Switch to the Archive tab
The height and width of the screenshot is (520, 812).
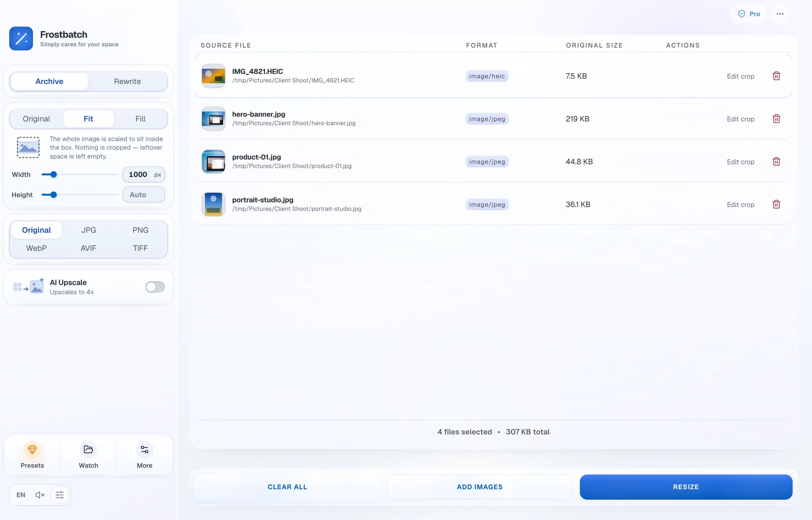49,81
